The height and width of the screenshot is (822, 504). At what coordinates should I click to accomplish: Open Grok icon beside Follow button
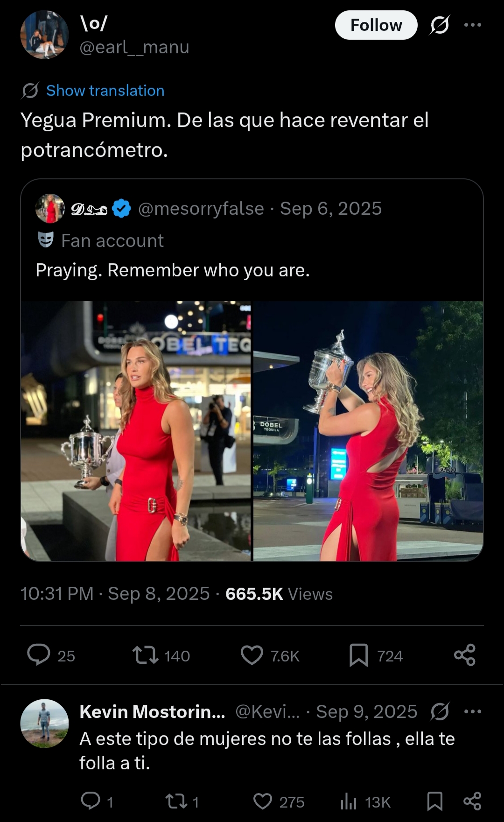(x=440, y=25)
